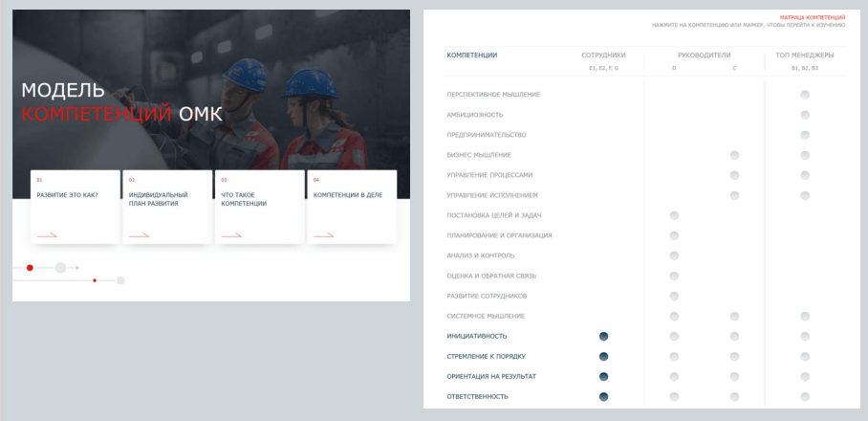Click the arrow on Компетенции в деле card

coord(323,235)
